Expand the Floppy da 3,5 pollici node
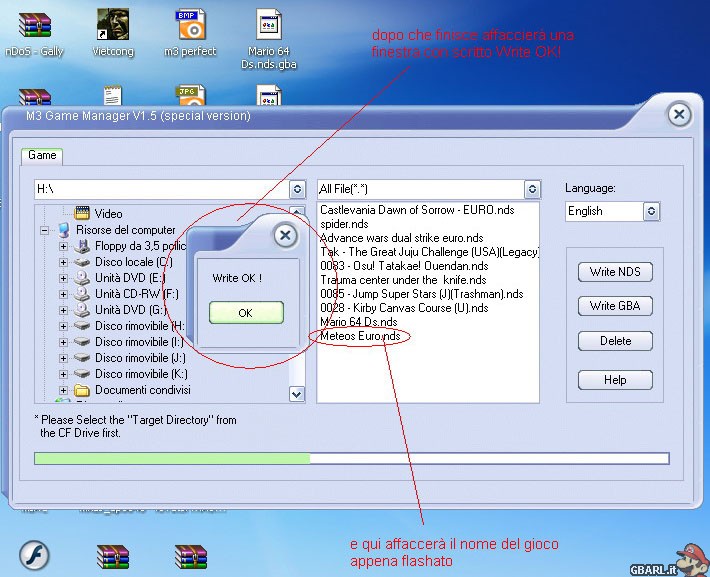Screen dimensions: 710x577 point(63,246)
